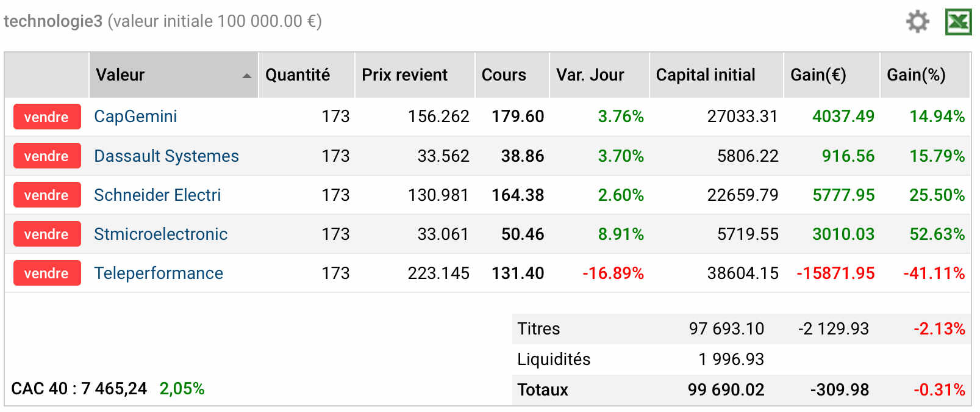Open Stmicroelectronic stock link
Image resolution: width=980 pixels, height=412 pixels.
click(x=160, y=234)
